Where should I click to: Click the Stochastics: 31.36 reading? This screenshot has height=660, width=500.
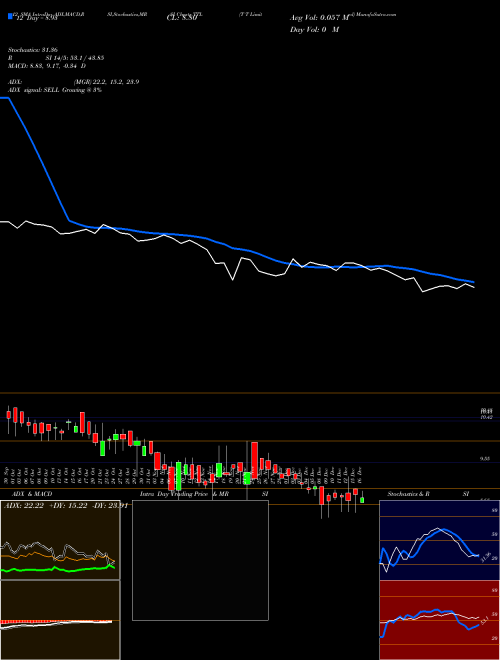point(33,50)
